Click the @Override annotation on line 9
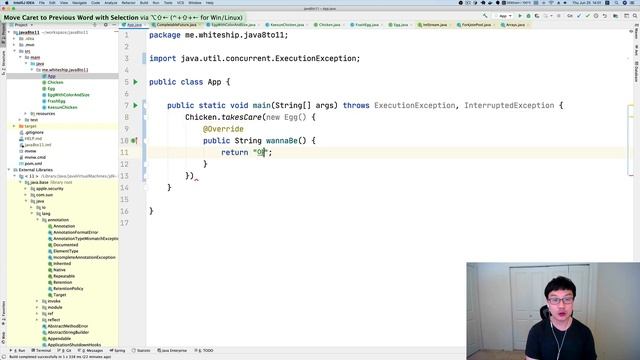640x360 pixels. point(223,129)
